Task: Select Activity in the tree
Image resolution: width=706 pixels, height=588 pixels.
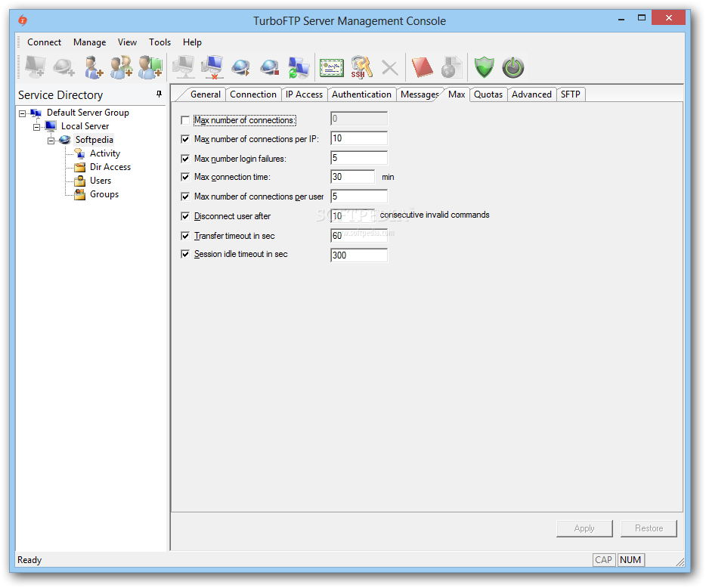Action: click(105, 153)
